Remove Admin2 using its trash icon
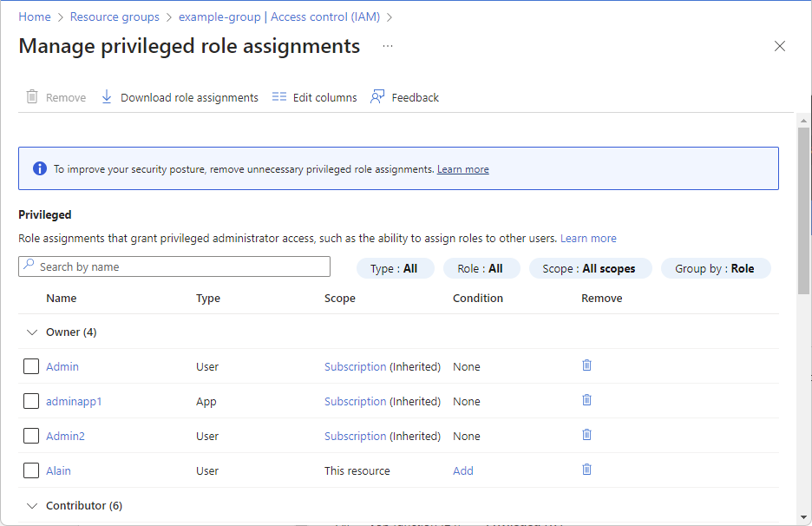 (x=586, y=435)
